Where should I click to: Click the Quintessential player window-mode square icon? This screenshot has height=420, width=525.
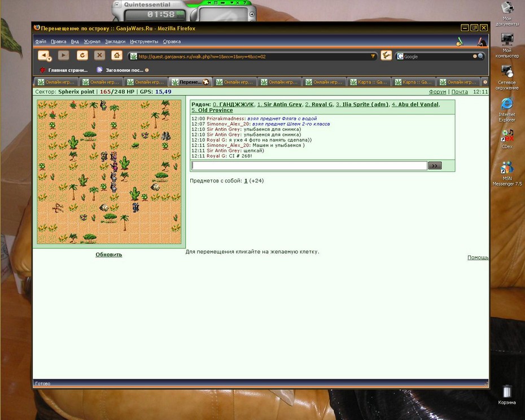(x=216, y=3)
